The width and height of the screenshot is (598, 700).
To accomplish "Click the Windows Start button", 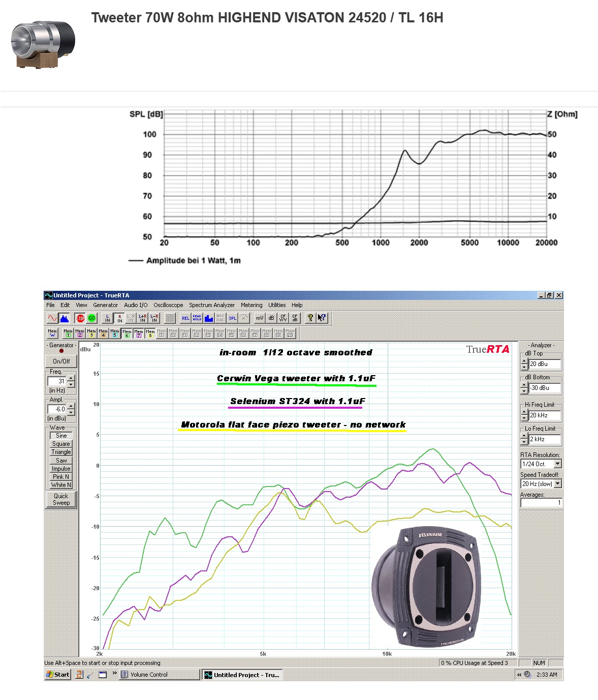I will pos(58,675).
